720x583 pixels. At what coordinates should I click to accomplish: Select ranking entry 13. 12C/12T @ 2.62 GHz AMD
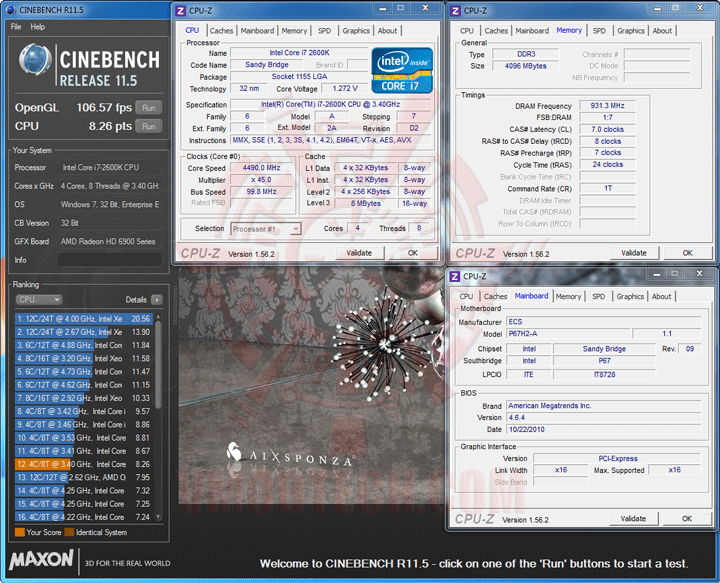(x=84, y=477)
